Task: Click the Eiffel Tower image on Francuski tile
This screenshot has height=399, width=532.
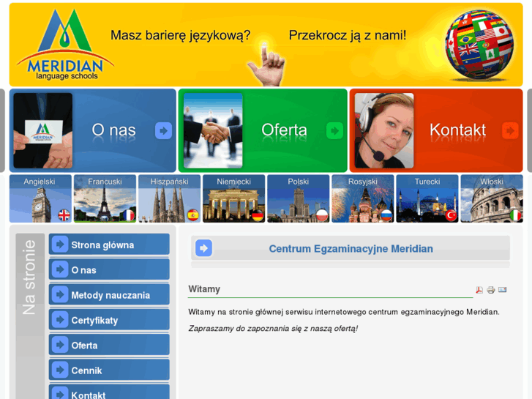Action: pyautogui.click(x=104, y=204)
